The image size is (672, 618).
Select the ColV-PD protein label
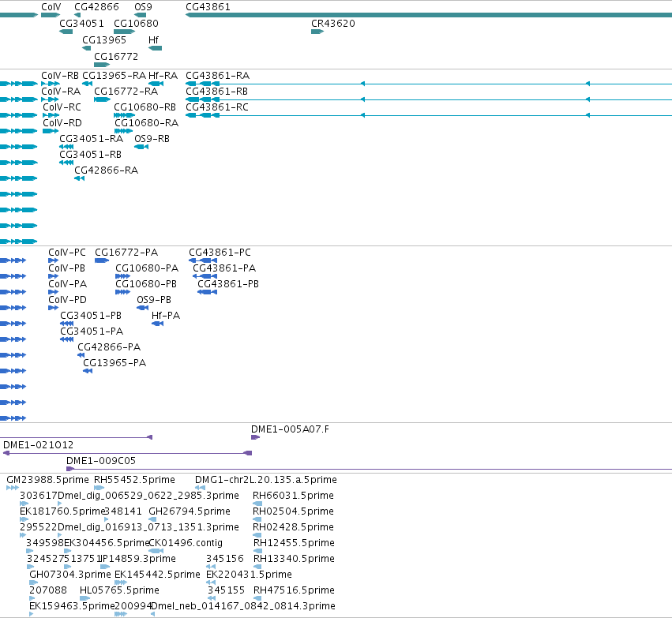pyautogui.click(x=67, y=300)
